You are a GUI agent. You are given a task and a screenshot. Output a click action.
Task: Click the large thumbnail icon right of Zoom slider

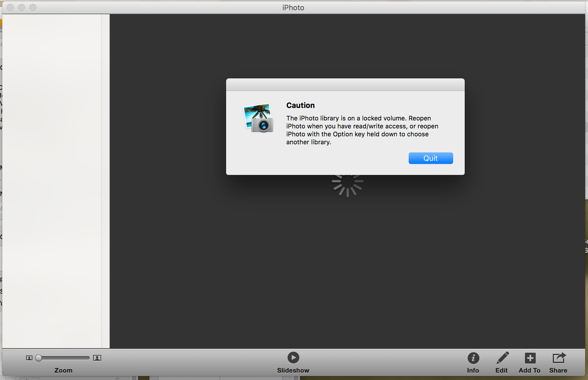coord(97,358)
